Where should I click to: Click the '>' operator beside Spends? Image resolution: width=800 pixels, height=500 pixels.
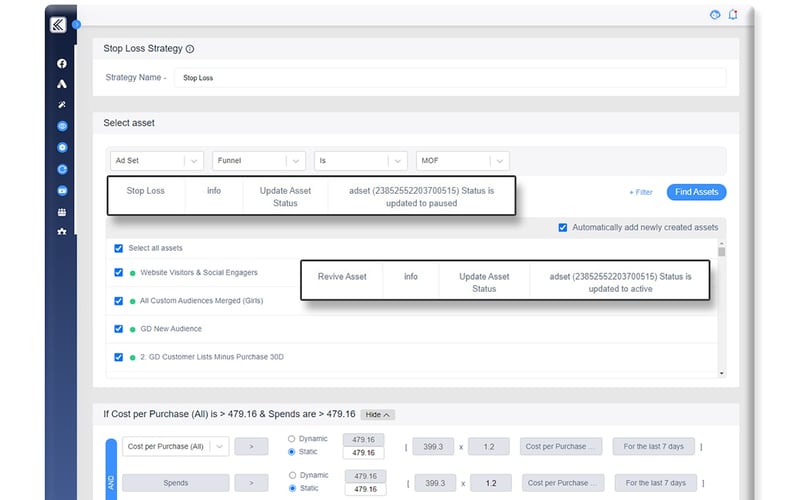coord(251,483)
